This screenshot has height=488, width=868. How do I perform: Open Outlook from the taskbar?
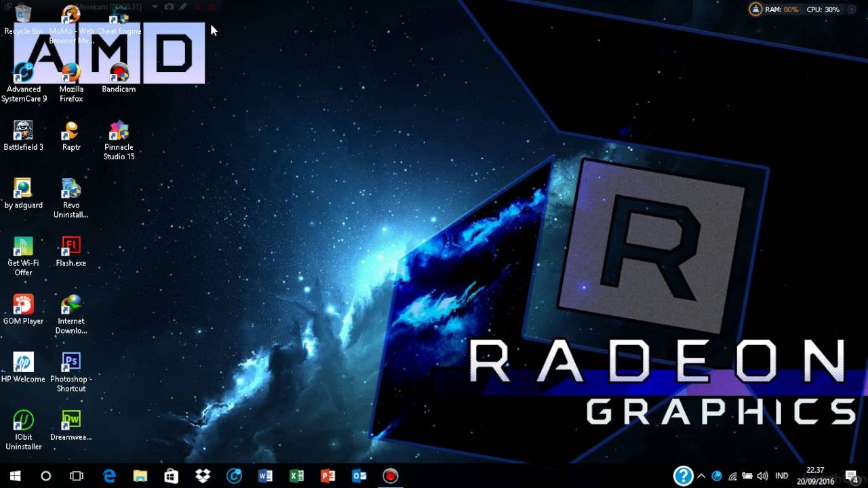tap(359, 476)
